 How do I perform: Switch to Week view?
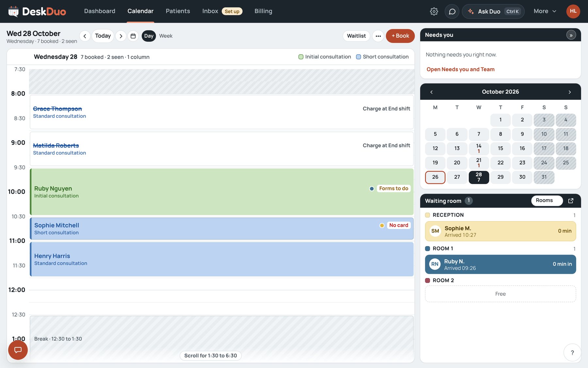[166, 36]
